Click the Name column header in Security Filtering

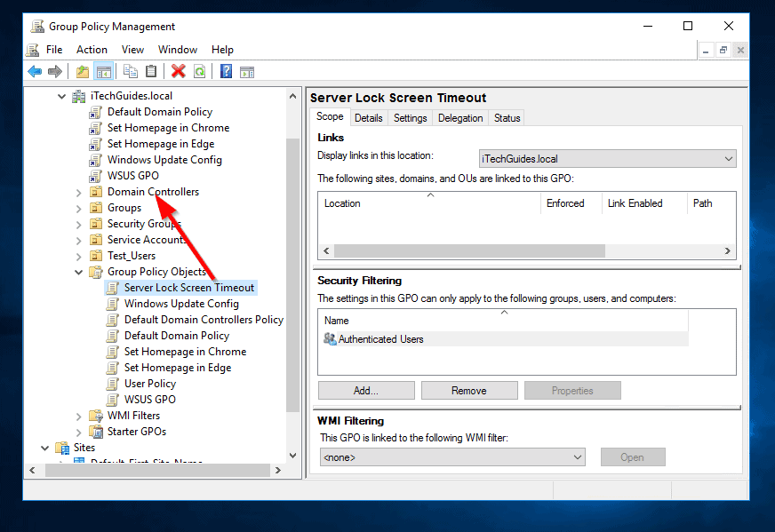pos(503,320)
